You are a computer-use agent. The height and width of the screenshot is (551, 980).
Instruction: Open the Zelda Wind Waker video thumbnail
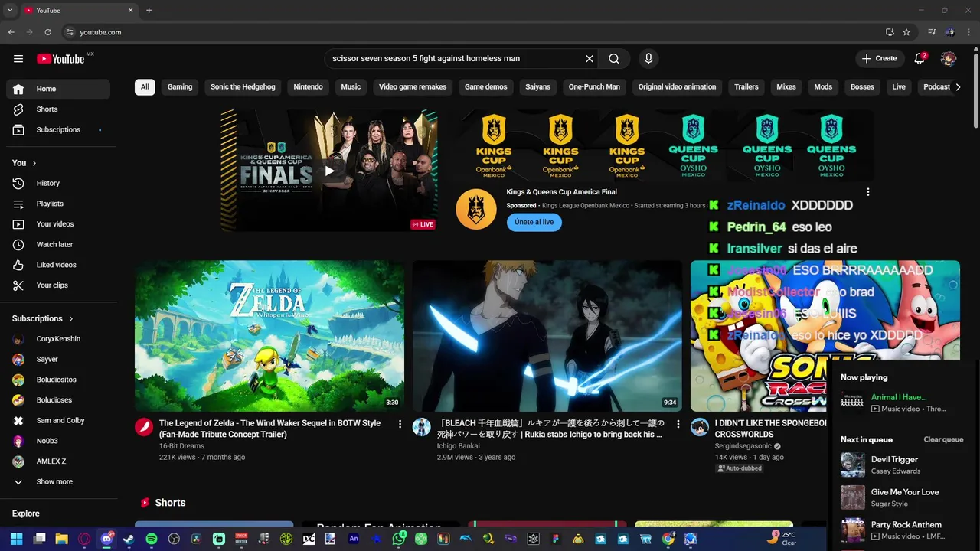pyautogui.click(x=269, y=336)
